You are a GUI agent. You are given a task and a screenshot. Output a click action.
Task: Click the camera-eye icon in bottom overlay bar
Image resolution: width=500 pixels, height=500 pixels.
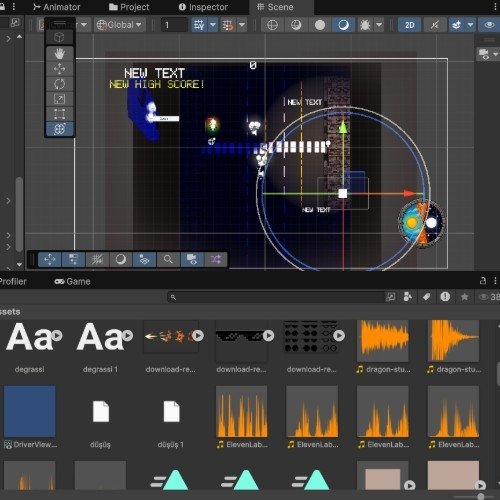click(192, 259)
